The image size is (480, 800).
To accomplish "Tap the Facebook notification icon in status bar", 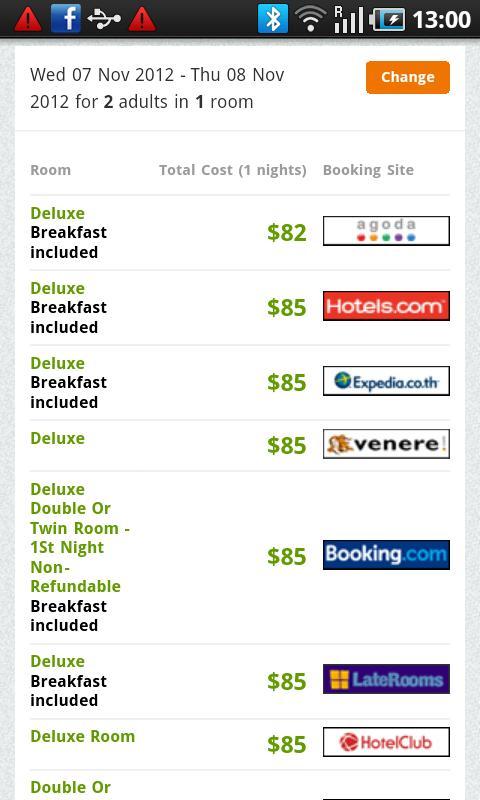I will [x=65, y=18].
